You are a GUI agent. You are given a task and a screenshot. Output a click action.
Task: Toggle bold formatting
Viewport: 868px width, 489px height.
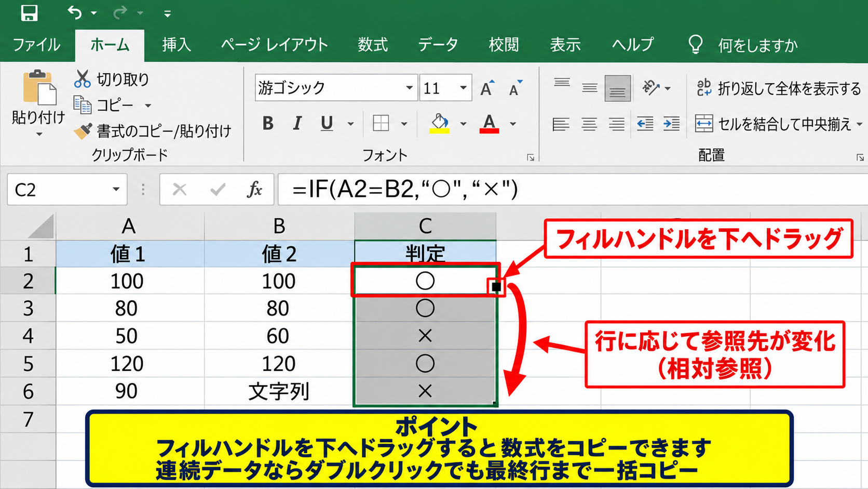tap(268, 123)
